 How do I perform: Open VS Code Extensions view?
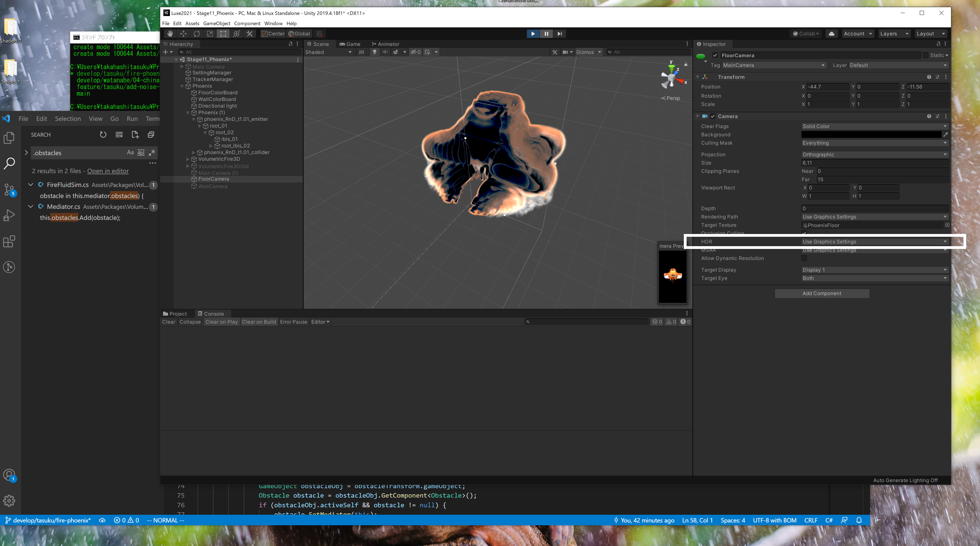pyautogui.click(x=9, y=241)
